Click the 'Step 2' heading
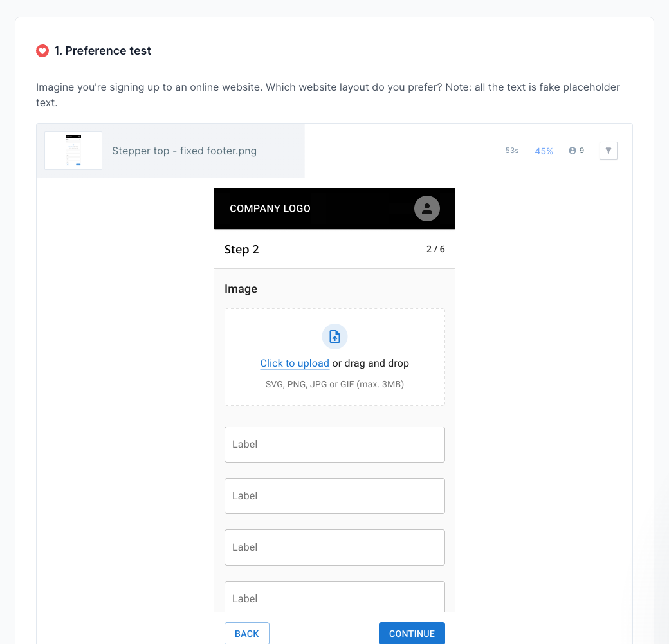This screenshot has width=669, height=644. [241, 249]
